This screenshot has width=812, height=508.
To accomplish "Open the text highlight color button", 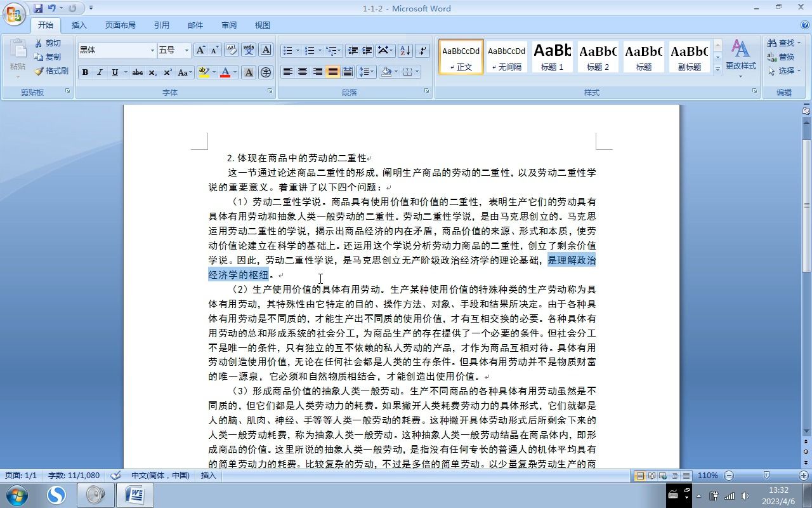I will tap(204, 72).
